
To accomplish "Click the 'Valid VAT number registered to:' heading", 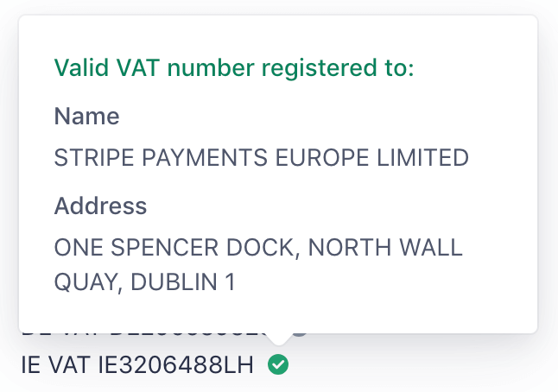I will point(234,67).
